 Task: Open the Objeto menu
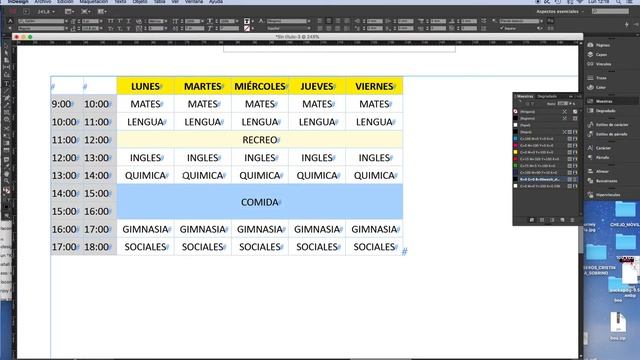[140, 2]
